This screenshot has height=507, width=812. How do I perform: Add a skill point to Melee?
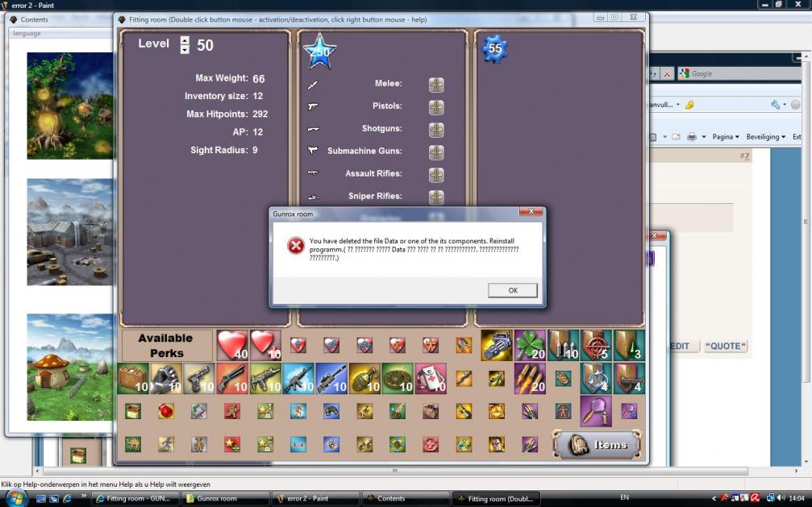[436, 85]
